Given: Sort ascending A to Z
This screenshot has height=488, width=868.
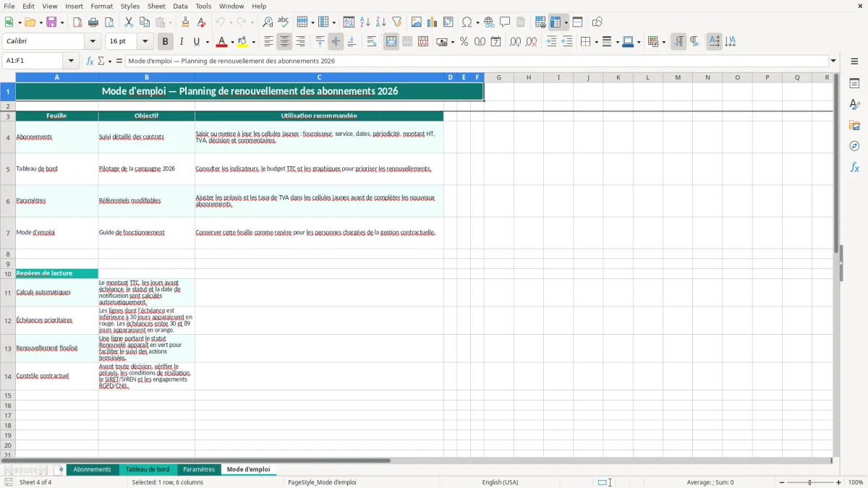Looking at the screenshot, I should tap(365, 22).
